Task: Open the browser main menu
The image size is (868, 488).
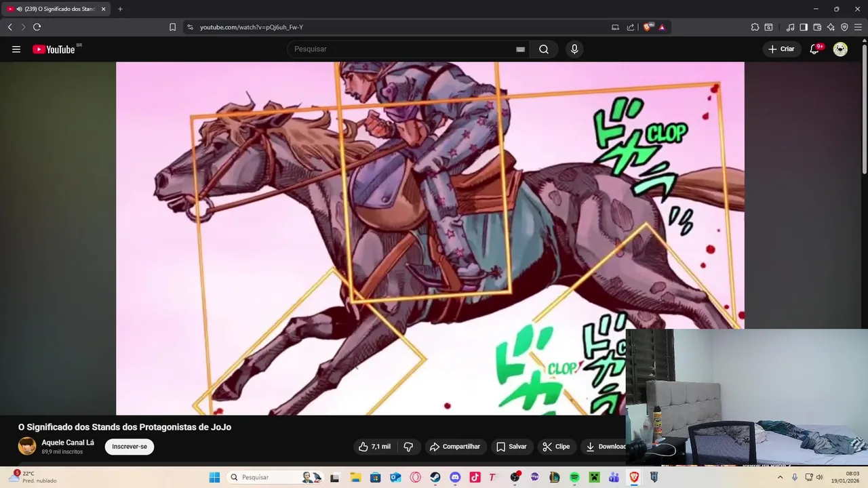Action: coord(858,27)
